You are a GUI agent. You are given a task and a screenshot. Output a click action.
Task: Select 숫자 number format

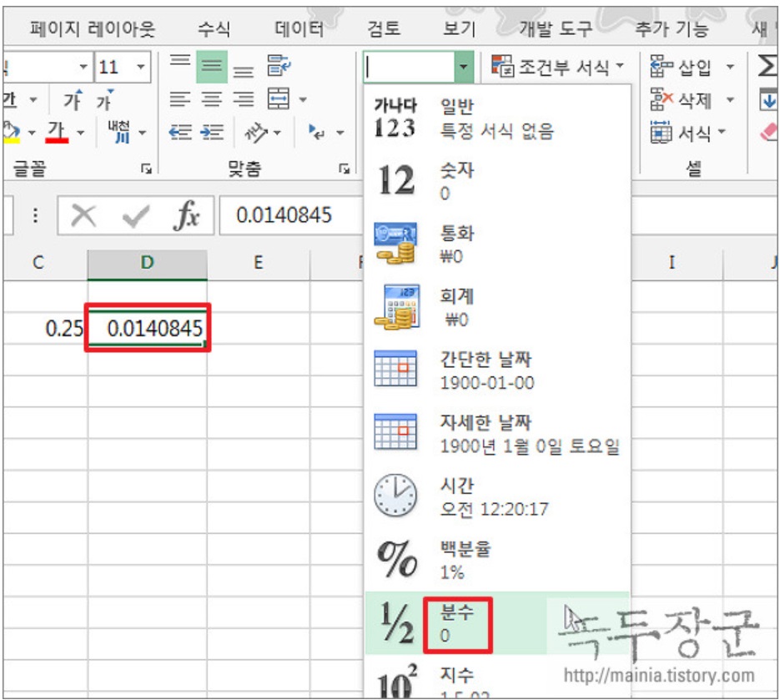pos(497,181)
